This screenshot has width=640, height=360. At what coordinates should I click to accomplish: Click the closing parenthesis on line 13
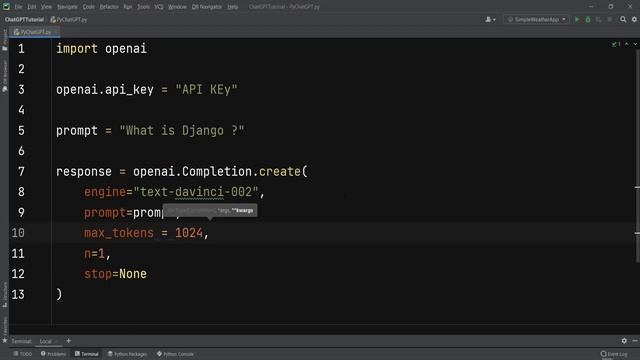(x=59, y=294)
